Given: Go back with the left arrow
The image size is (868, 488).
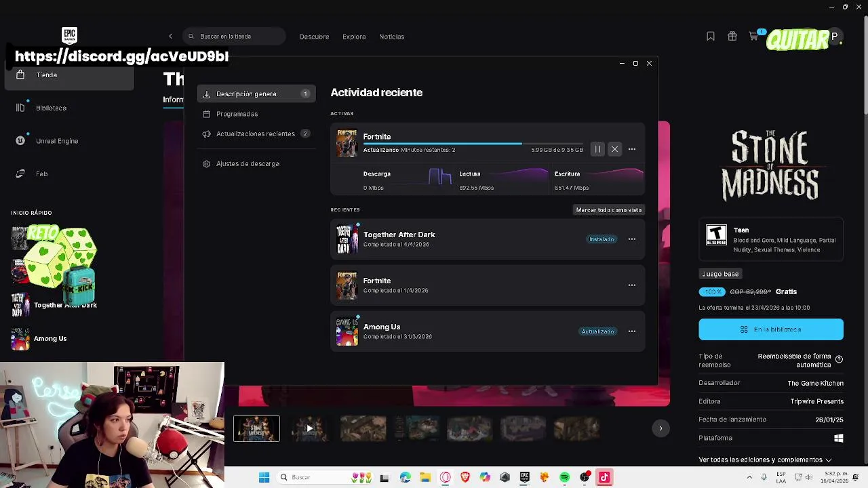Looking at the screenshot, I should click(170, 37).
